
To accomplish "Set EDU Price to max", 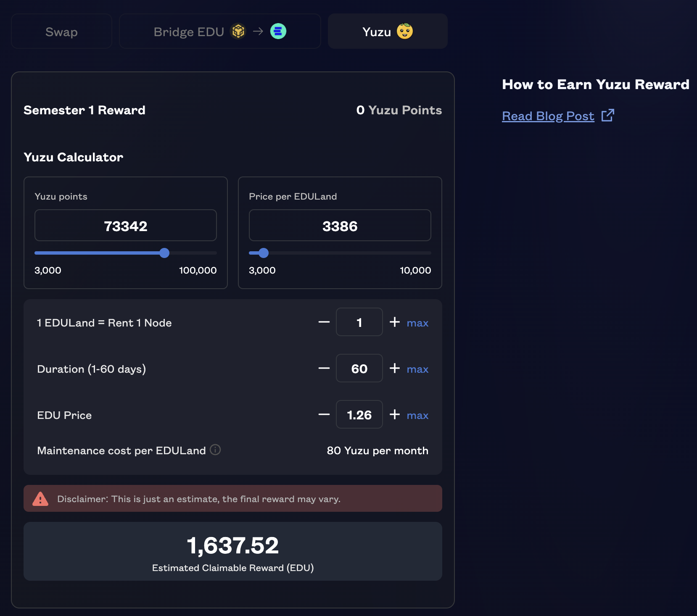I will point(417,416).
